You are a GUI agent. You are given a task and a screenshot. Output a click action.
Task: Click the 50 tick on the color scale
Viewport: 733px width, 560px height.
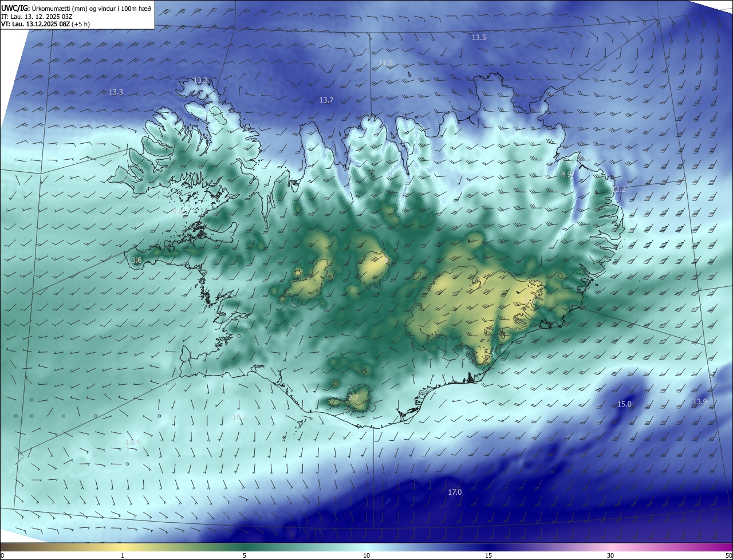tap(728, 556)
